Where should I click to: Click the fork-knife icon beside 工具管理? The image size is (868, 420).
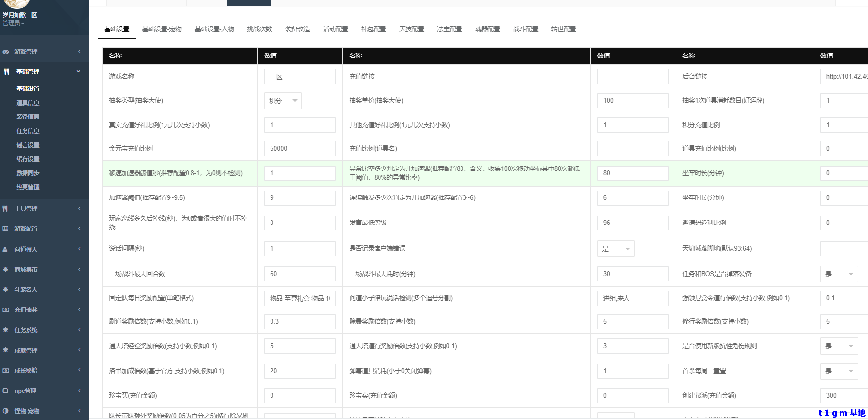(5, 209)
